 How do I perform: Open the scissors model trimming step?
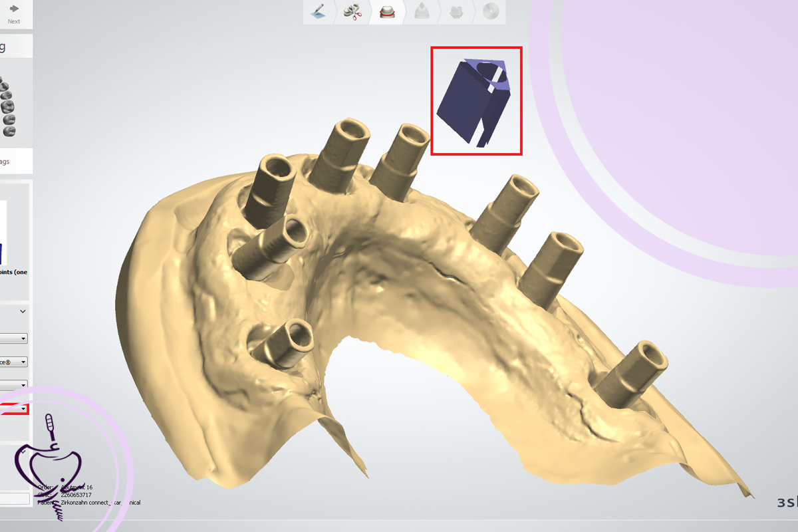(x=351, y=11)
